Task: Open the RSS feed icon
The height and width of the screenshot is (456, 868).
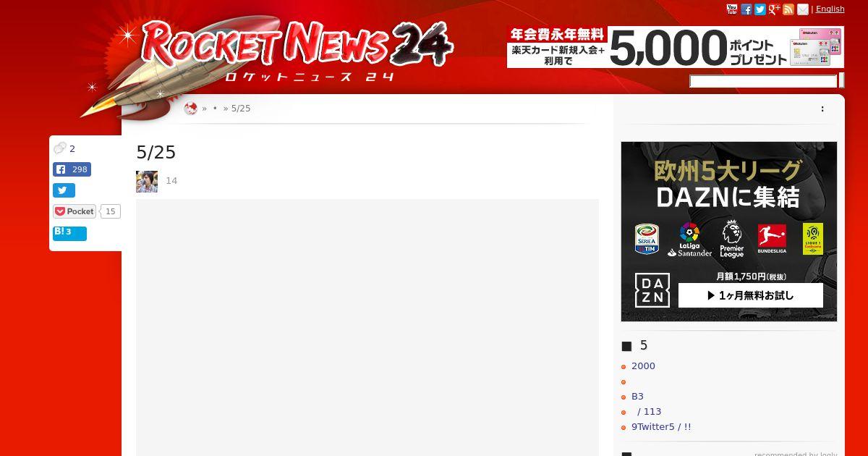Action: pos(788,9)
